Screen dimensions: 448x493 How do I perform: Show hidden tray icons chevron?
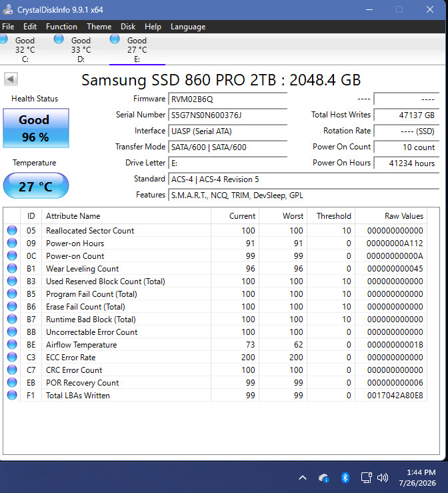coord(303,478)
